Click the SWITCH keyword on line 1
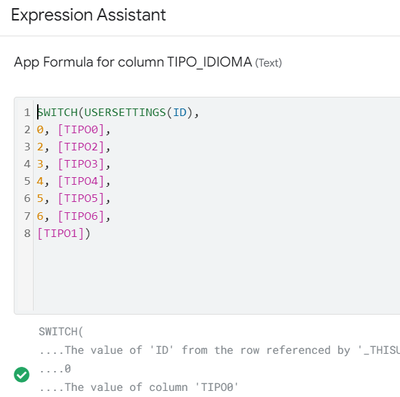 pos(57,112)
